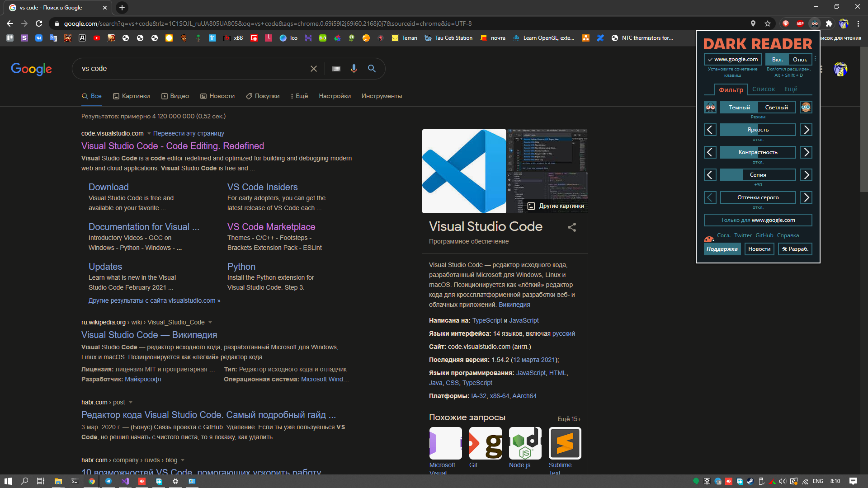Screen dimensions: 868x488
Task: Increase Сепия with right arrow
Action: click(x=806, y=175)
